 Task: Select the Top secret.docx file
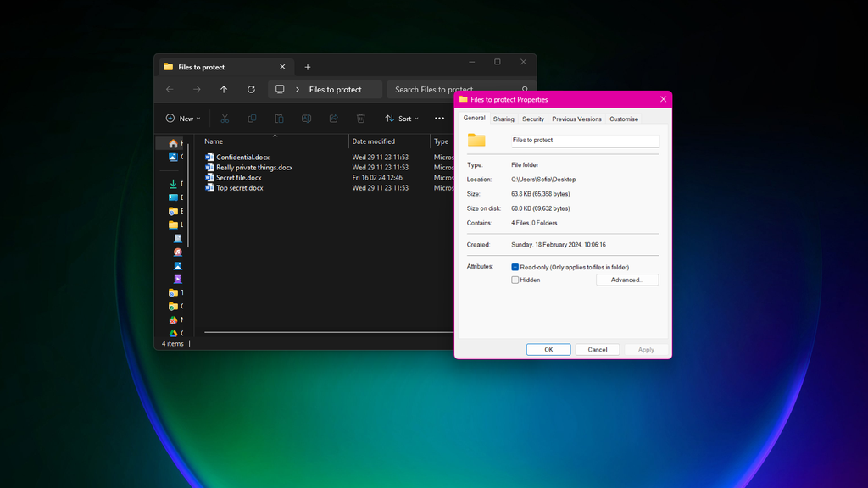[x=240, y=187]
